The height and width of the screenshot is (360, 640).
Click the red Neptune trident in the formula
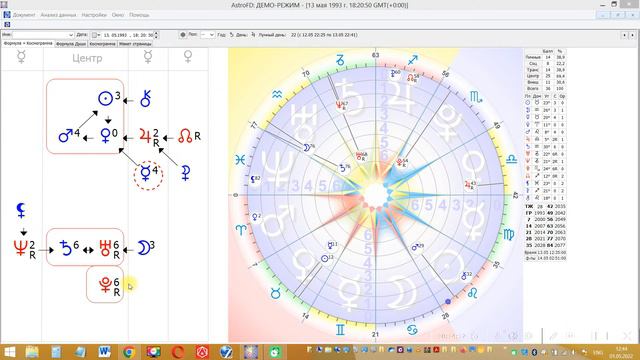[20, 247]
